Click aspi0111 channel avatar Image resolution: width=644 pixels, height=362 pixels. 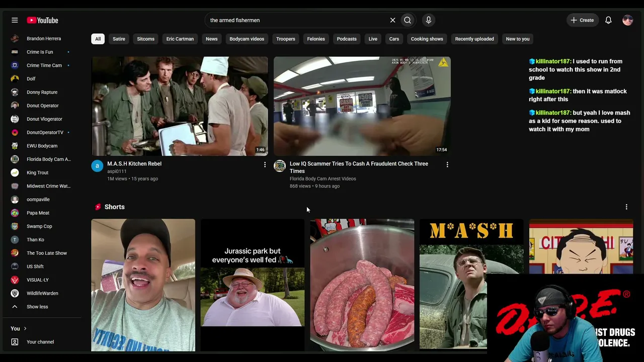point(97,166)
